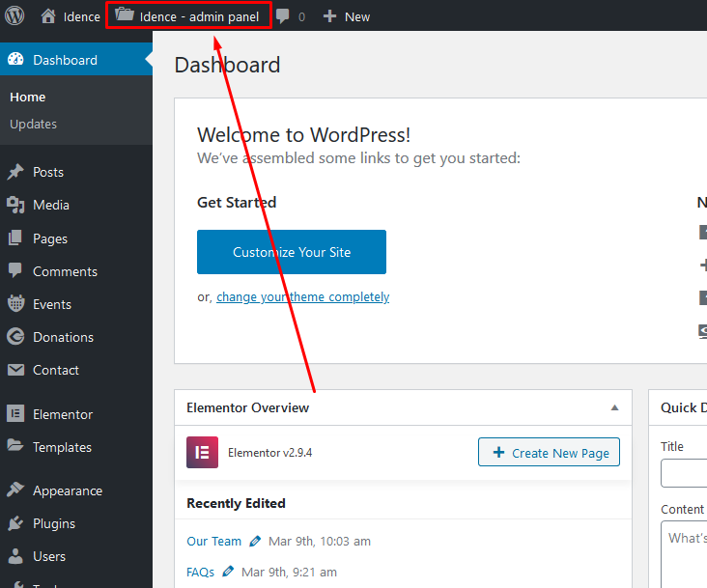This screenshot has width=707, height=588.
Task: Click Customize Your Site button
Action: pos(292,252)
